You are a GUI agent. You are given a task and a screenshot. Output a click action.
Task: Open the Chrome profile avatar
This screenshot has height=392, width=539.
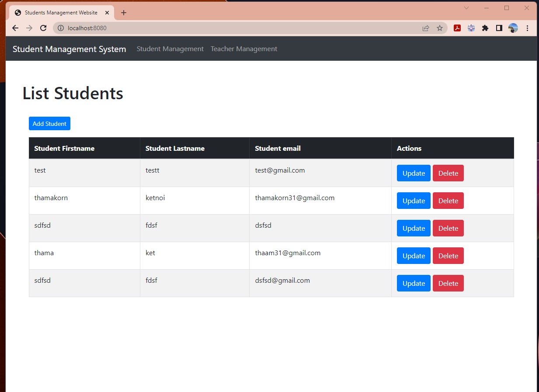(x=513, y=28)
